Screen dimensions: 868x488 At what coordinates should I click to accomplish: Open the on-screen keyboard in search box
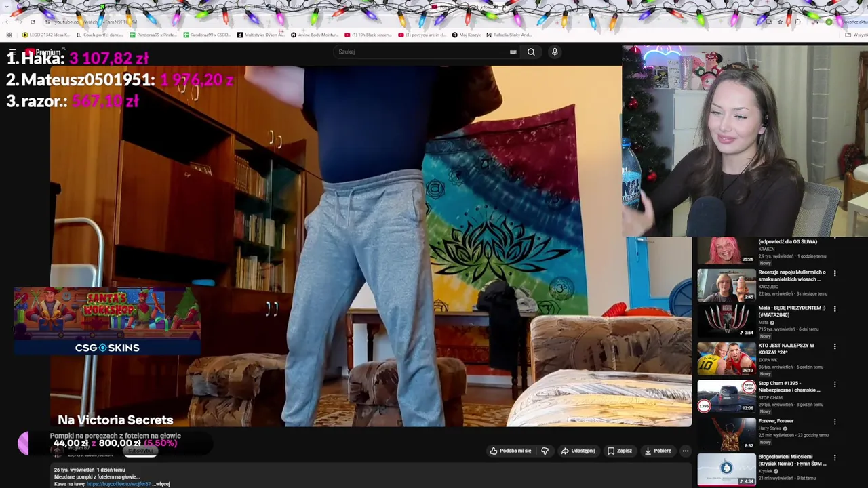coord(513,52)
